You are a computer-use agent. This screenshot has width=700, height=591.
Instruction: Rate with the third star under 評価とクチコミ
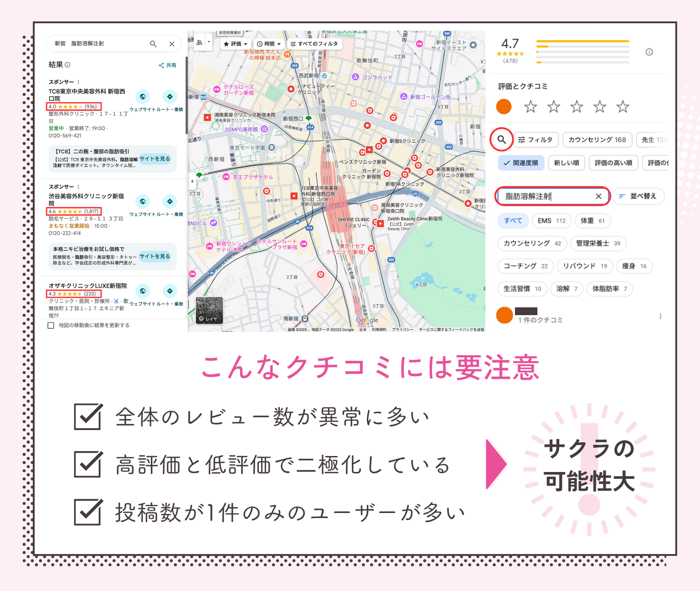(x=577, y=107)
